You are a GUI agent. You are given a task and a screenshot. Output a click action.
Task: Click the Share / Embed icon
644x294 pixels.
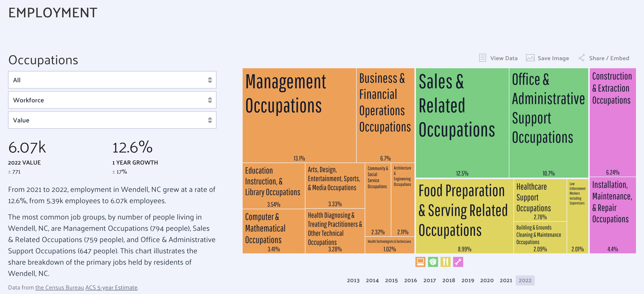pos(581,58)
